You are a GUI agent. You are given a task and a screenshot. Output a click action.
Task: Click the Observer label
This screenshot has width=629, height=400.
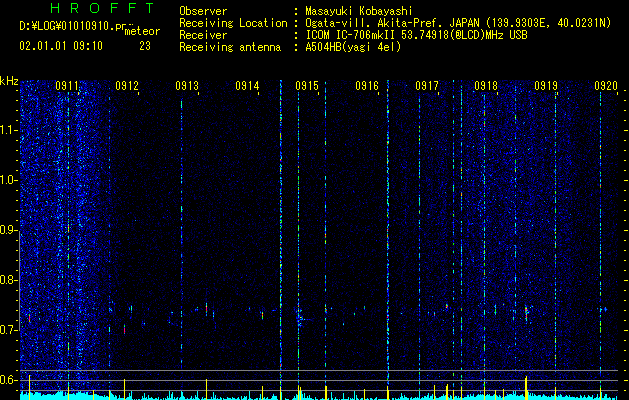point(203,11)
